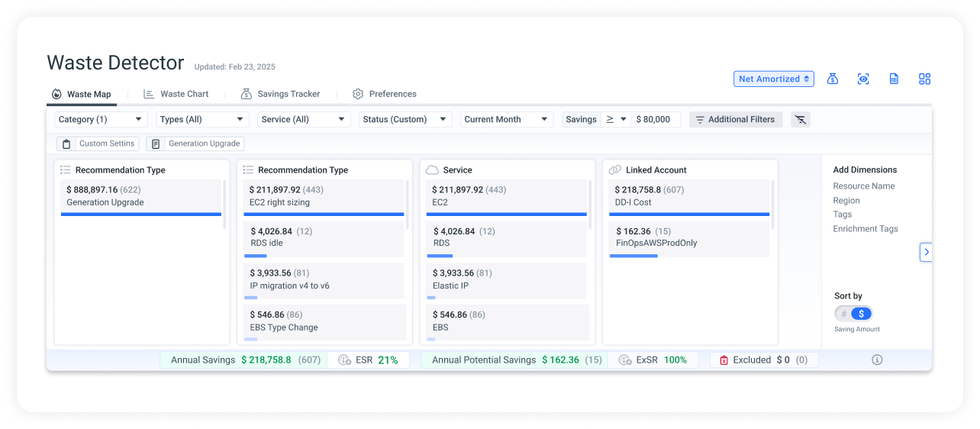The width and height of the screenshot is (980, 429).
Task: Select the EC2 right sizing card
Action: tap(324, 198)
